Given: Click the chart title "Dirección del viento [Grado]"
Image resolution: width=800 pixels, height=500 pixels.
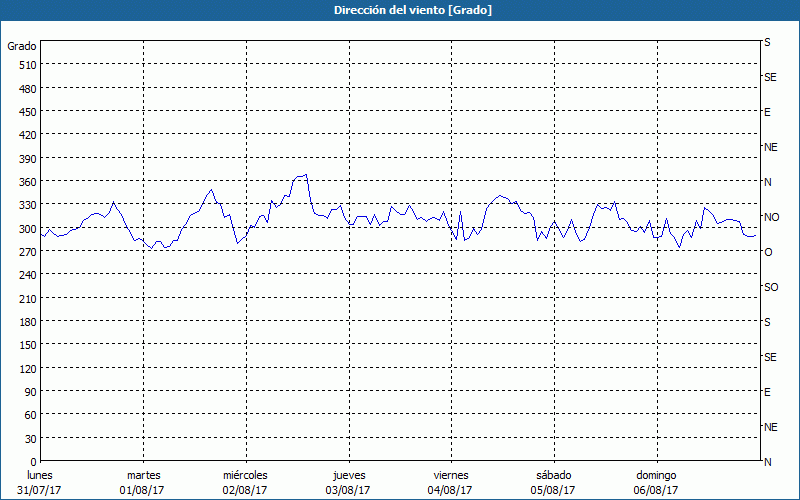Looking at the screenshot, I should (x=399, y=10).
